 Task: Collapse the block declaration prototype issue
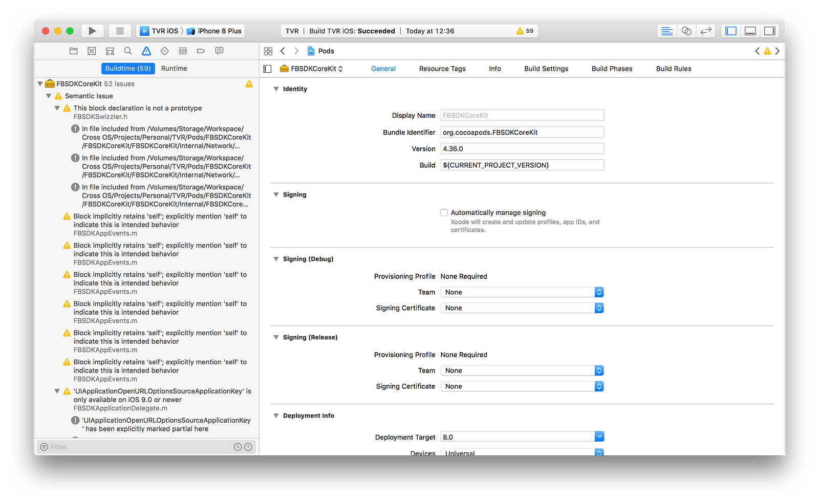[x=57, y=108]
